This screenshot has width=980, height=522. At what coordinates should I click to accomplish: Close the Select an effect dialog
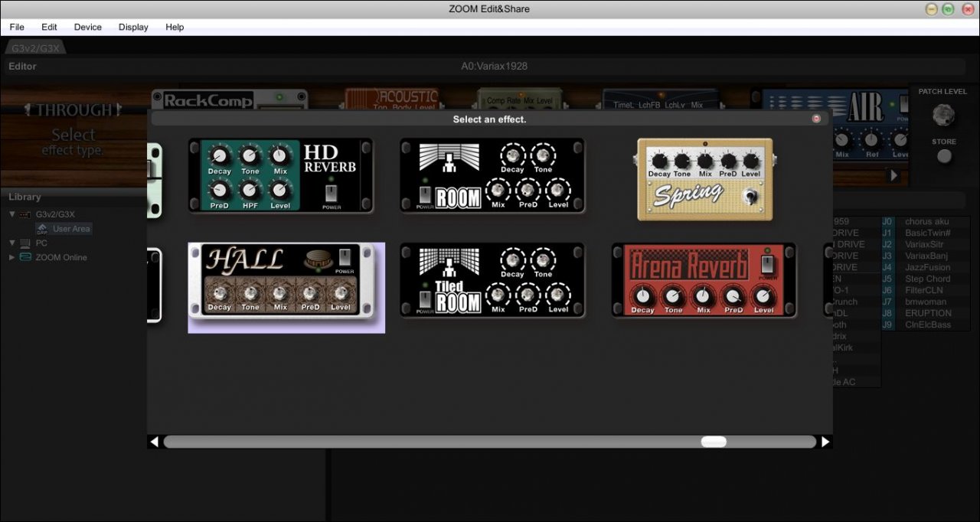tap(816, 119)
